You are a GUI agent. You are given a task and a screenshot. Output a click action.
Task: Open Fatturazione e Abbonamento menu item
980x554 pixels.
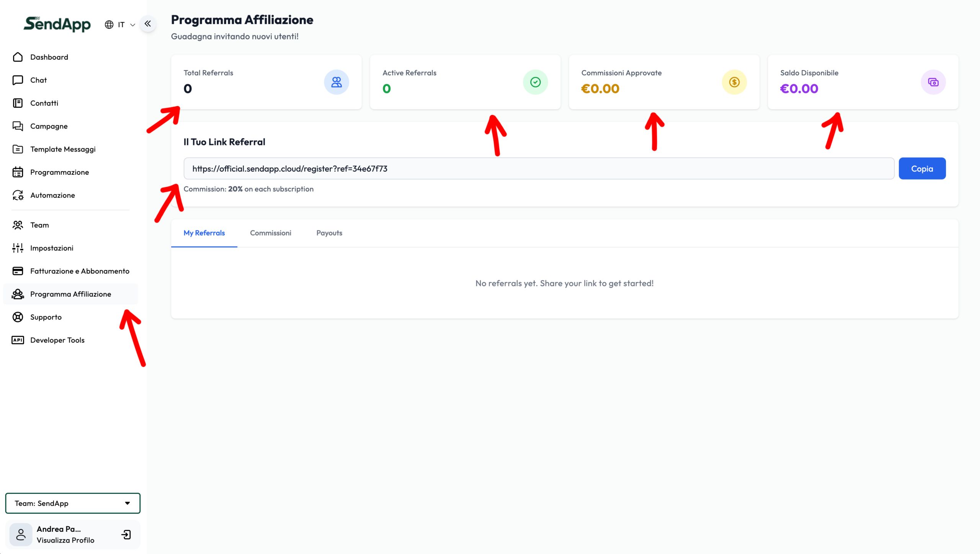tap(80, 271)
